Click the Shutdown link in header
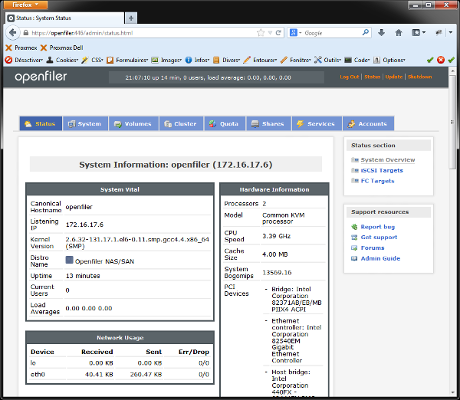This screenshot has width=460, height=400. (x=420, y=77)
